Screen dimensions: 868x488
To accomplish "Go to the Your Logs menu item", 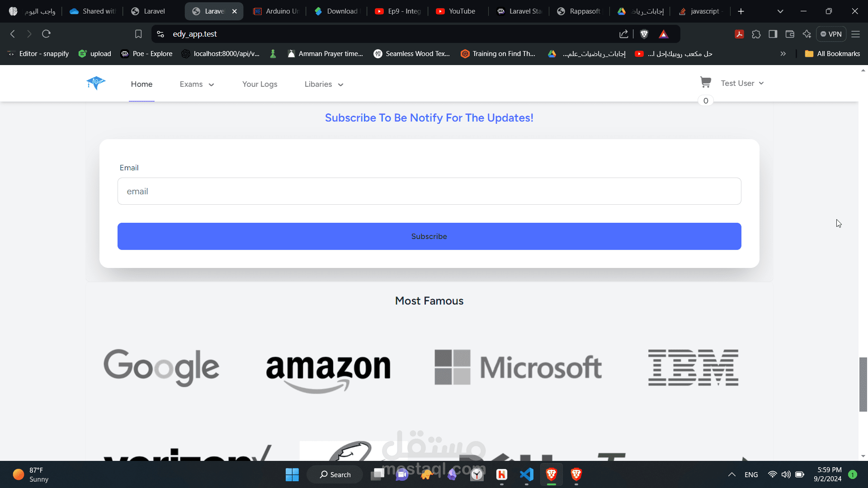I will 259,84.
